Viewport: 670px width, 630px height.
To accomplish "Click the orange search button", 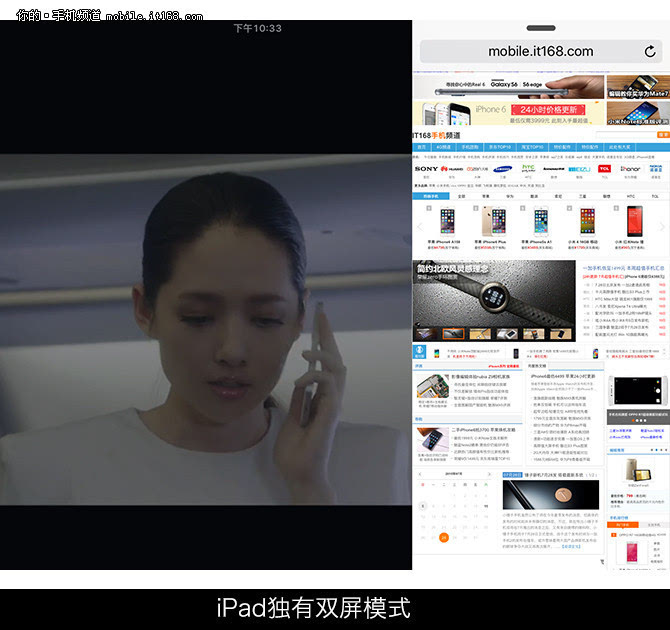I will click(x=663, y=135).
